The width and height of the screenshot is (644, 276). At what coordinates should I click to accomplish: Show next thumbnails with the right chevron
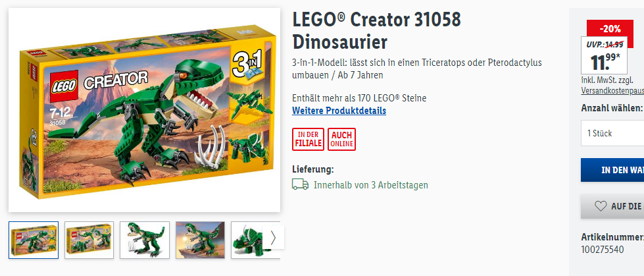(273, 237)
